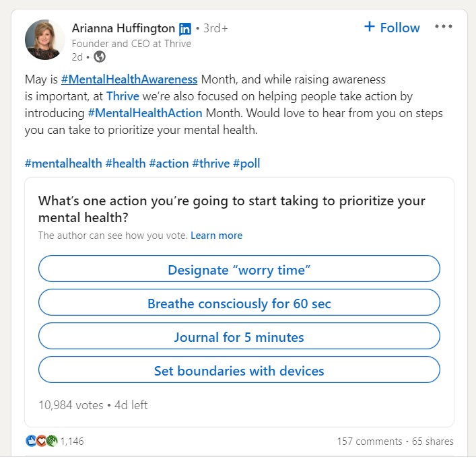Viewport: 476px width, 459px height.
Task: Choose Set boundaries with devices option
Action: coord(239,369)
